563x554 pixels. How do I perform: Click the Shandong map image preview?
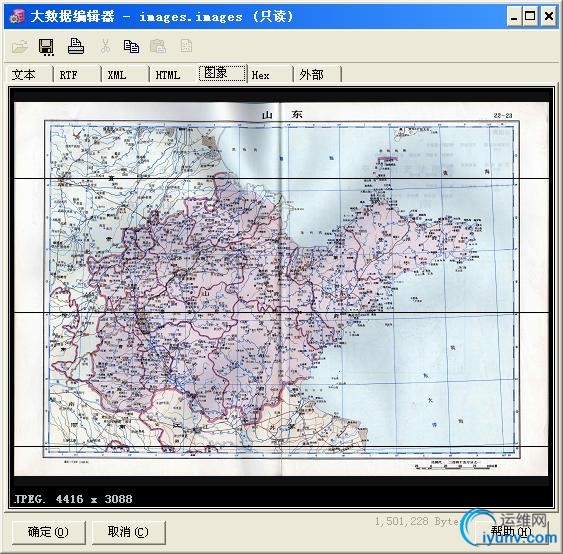[x=281, y=289]
